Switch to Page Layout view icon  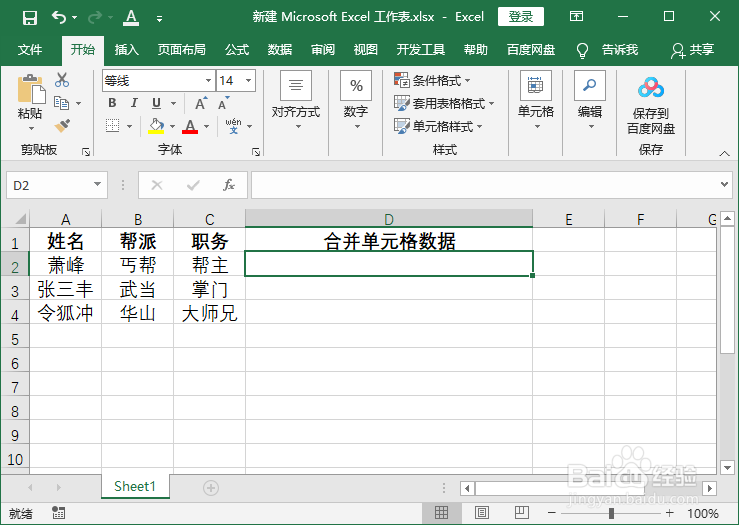tap(482, 513)
